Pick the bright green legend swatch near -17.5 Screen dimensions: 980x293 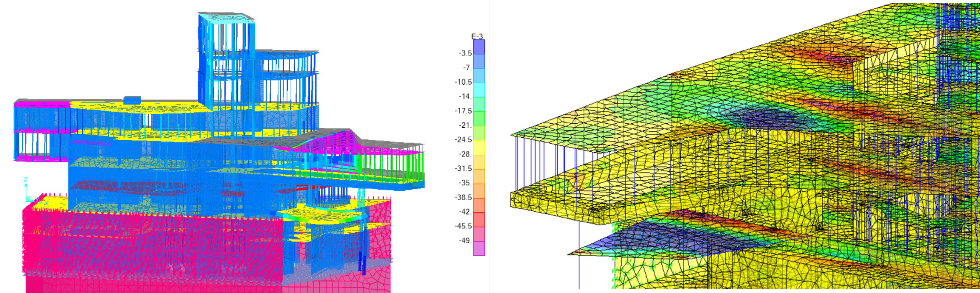tap(479, 119)
